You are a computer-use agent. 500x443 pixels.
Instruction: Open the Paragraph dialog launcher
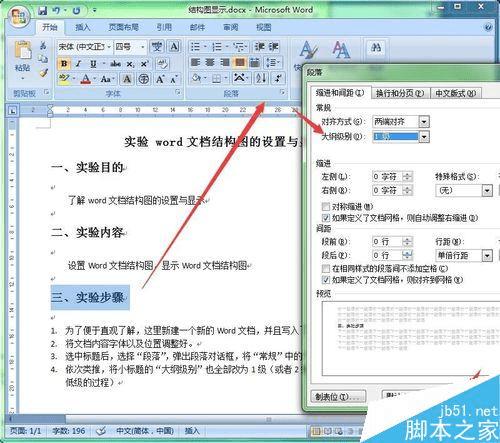[282, 92]
